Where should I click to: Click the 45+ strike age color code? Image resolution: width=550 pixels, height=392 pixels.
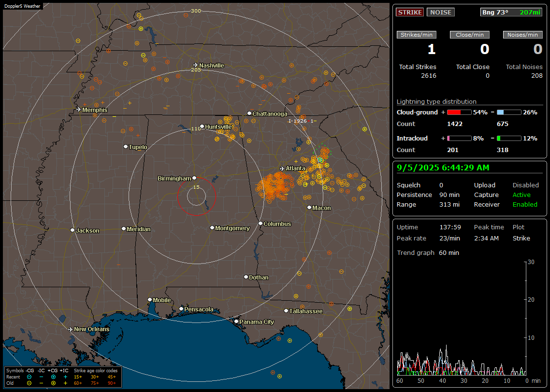pyautogui.click(x=112, y=377)
